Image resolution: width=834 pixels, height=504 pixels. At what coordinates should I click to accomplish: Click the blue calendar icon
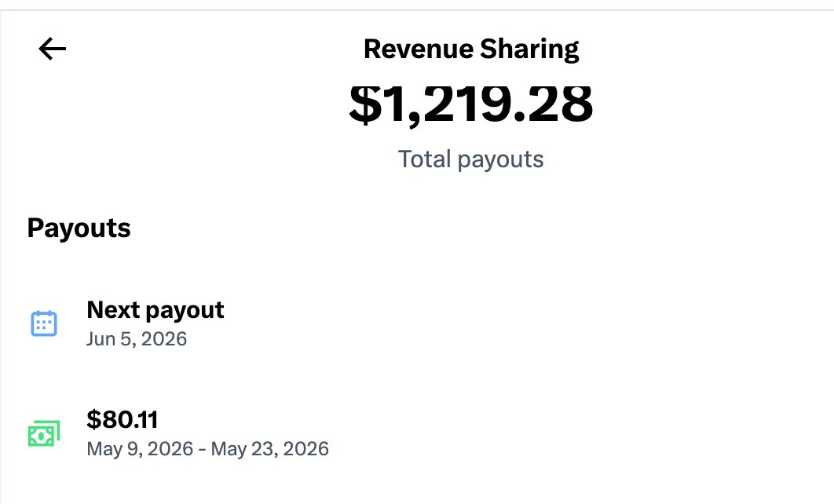tap(44, 323)
